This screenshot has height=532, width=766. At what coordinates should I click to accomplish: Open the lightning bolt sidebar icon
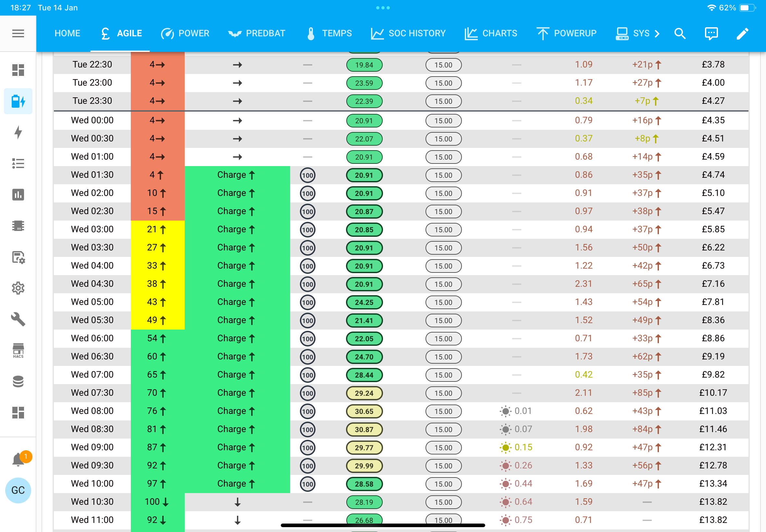[18, 132]
